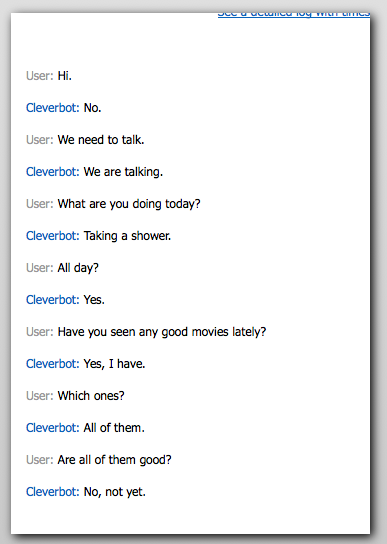Click the final reply 'No, not yet.'

(x=115, y=492)
